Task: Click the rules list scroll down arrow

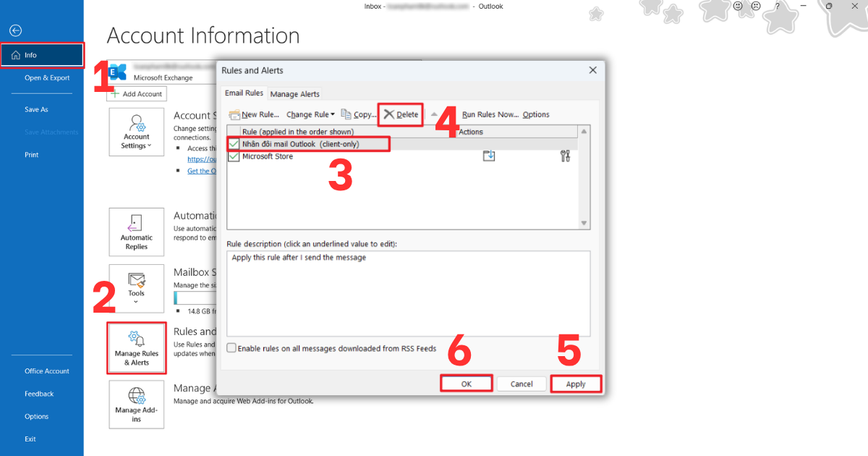Action: (584, 224)
